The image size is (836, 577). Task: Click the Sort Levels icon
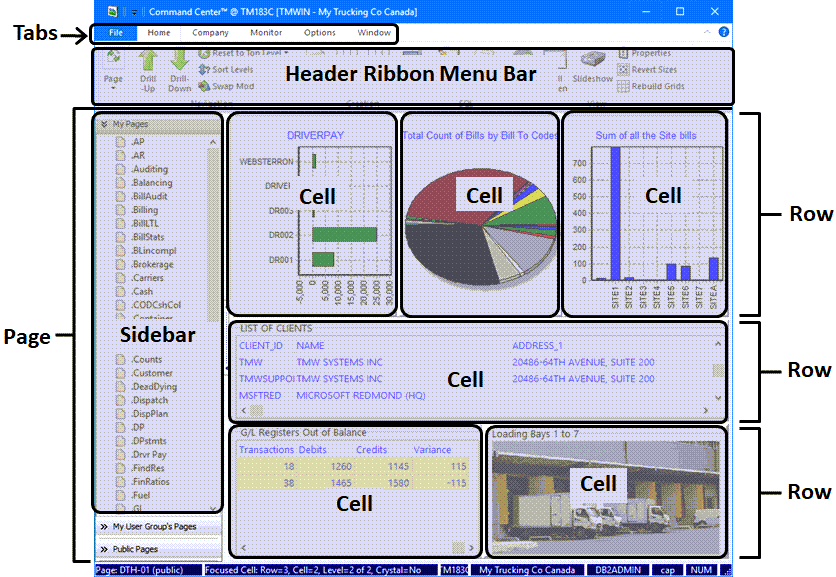(x=203, y=71)
